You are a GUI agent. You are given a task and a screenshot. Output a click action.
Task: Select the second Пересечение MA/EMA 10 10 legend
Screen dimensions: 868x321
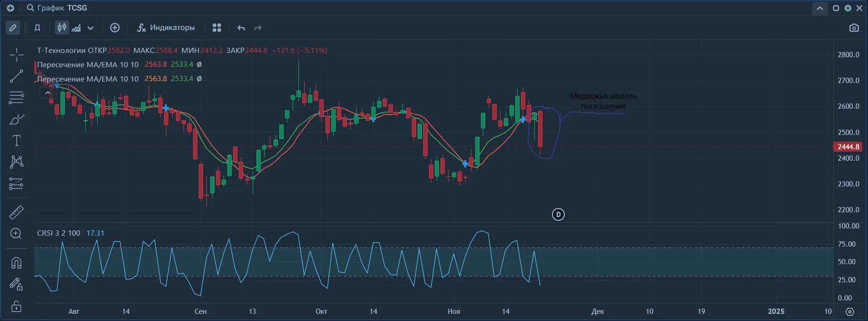[88, 79]
